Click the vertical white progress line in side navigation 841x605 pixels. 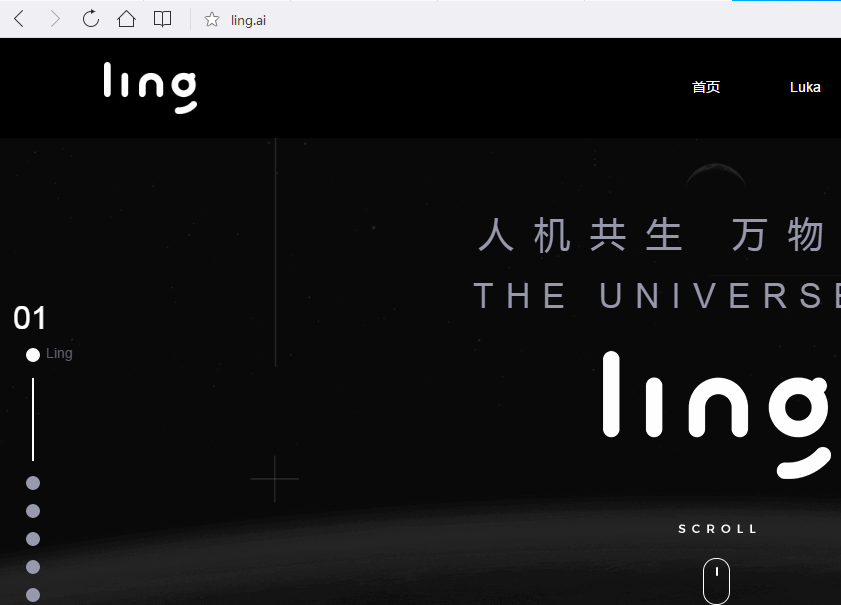pos(33,419)
